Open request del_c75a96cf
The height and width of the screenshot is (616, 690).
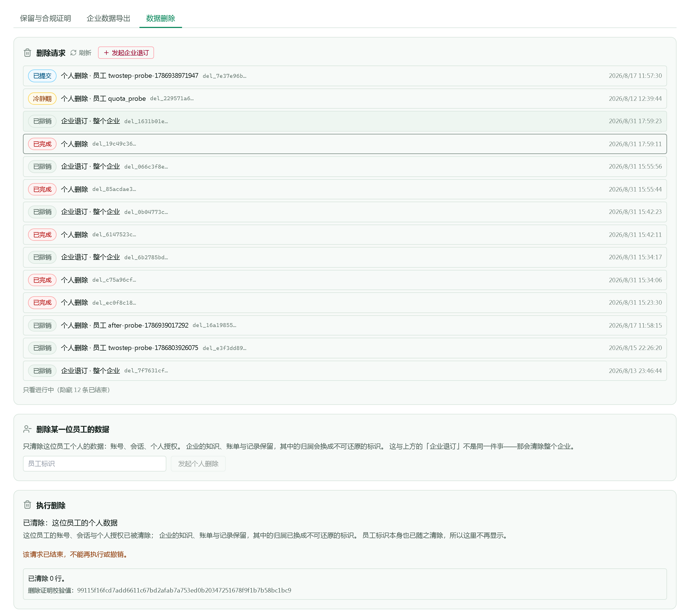(x=345, y=280)
